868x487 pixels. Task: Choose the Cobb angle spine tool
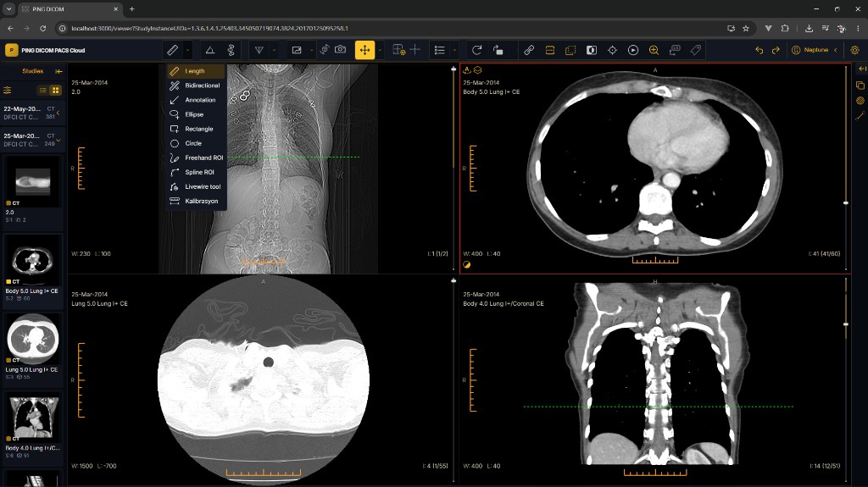click(231, 50)
